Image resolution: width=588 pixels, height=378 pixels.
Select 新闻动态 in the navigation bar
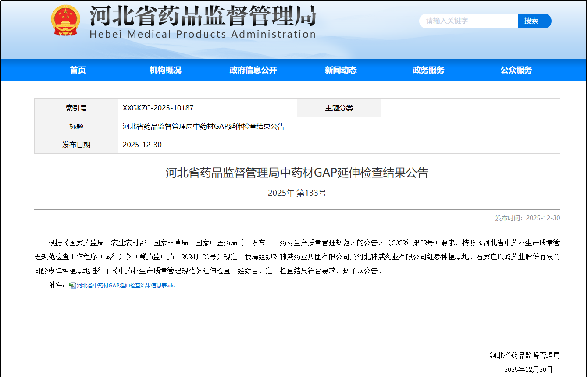click(341, 70)
